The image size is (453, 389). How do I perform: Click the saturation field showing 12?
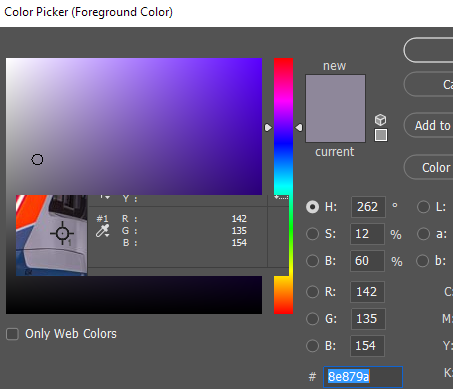point(367,234)
